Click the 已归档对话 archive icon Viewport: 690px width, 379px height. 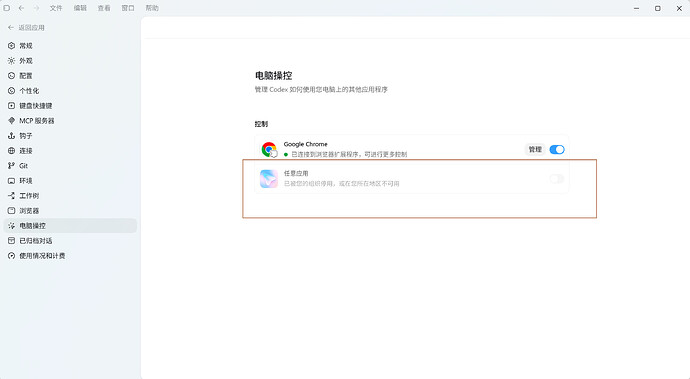[x=11, y=240]
